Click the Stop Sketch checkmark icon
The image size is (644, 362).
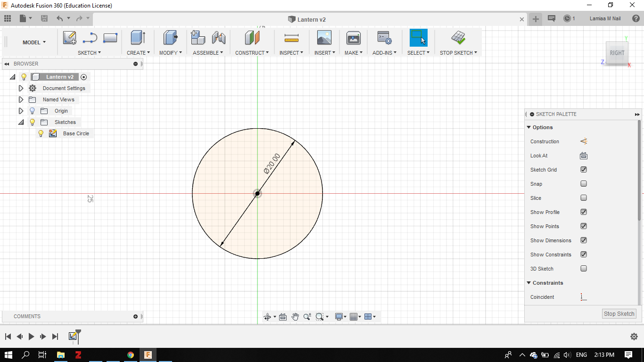pyautogui.click(x=458, y=38)
